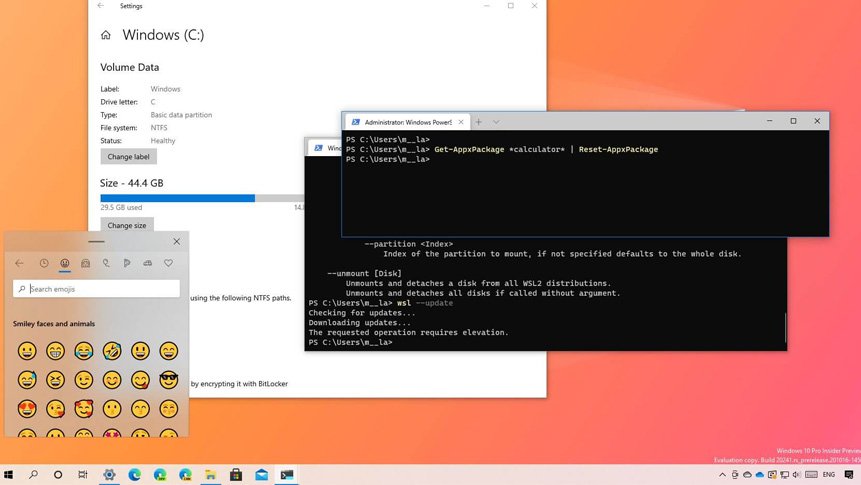861x485 pixels.
Task: Focus the Search emojis field
Action: (x=97, y=289)
